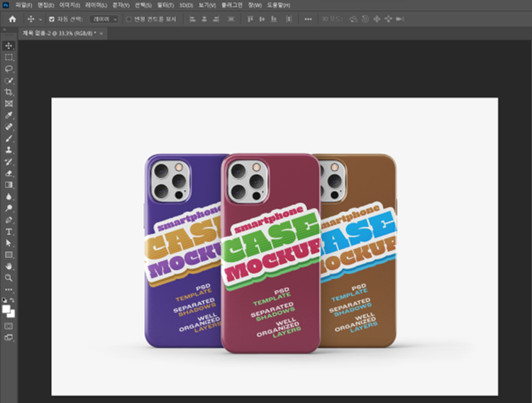Change screen mode from toolbar bottom
The width and height of the screenshot is (532, 403).
point(9,338)
